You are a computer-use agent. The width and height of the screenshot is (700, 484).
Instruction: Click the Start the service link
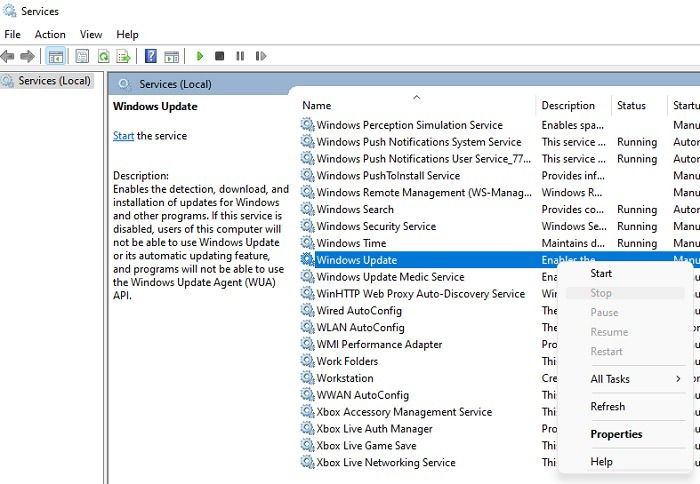123,136
